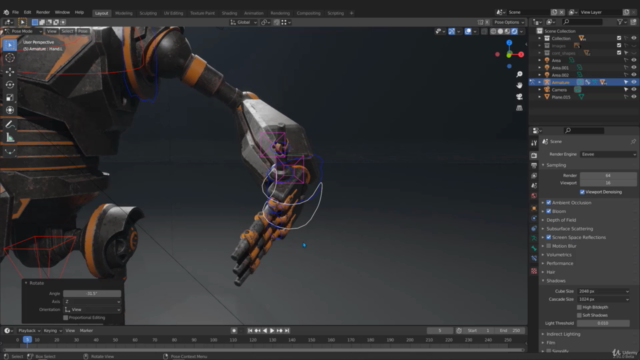Select the Transform tool in the viewport toolbar
Image resolution: width=640 pixels, height=360 pixels.
pos(10,110)
